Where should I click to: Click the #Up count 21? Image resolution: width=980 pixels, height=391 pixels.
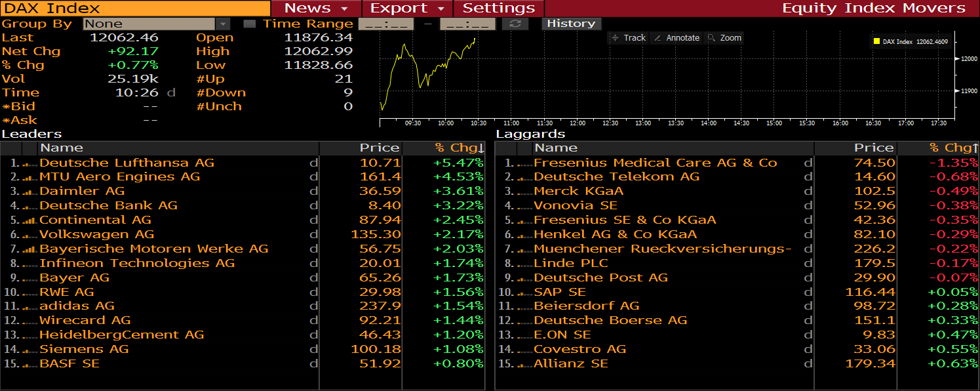click(343, 79)
